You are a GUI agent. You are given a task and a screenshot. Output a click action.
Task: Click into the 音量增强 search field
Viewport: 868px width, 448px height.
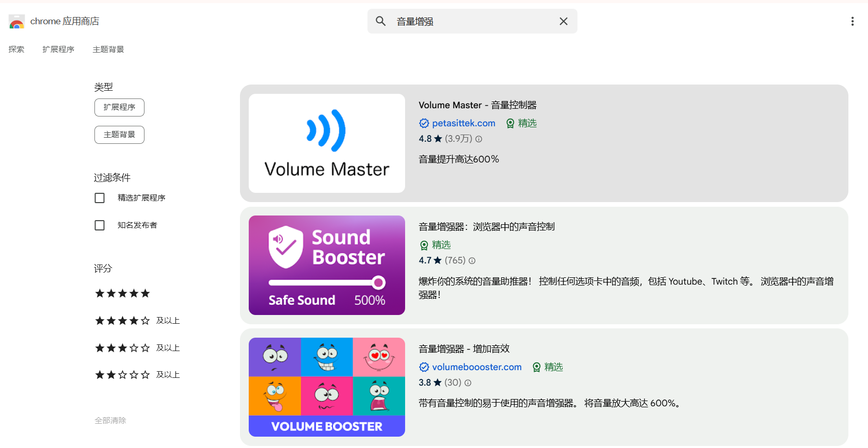tap(472, 21)
